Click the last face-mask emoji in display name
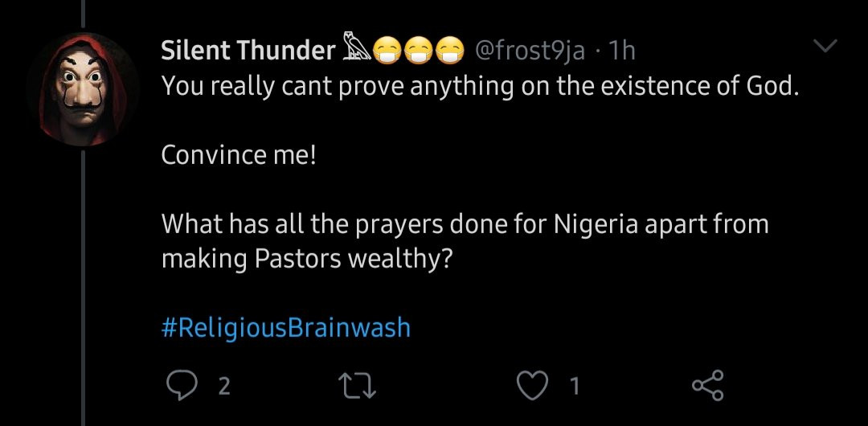Screen dimensions: 868x426 (x=446, y=51)
